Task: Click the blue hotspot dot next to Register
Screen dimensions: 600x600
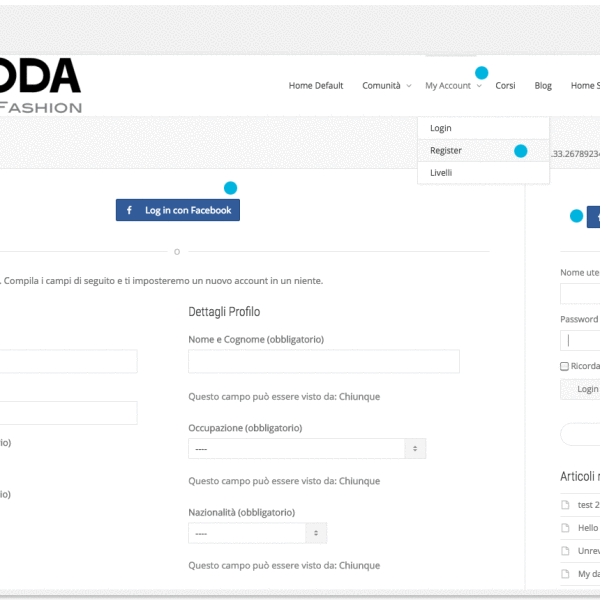Action: click(520, 151)
